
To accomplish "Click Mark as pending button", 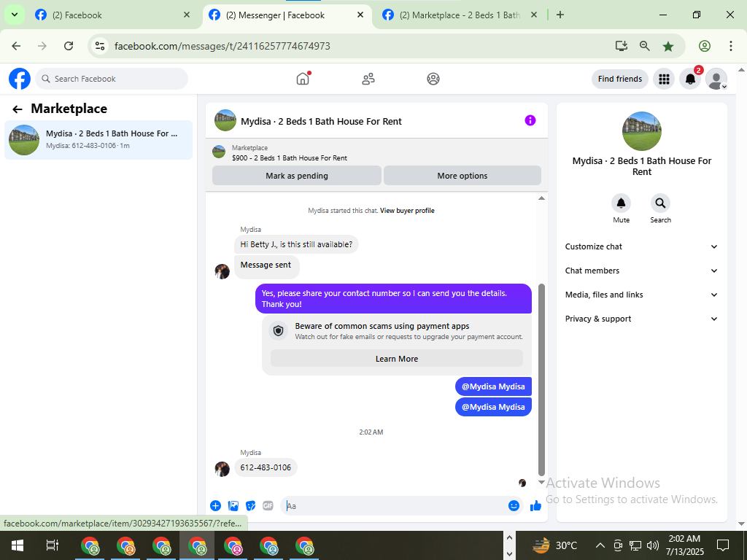I will pos(297,176).
